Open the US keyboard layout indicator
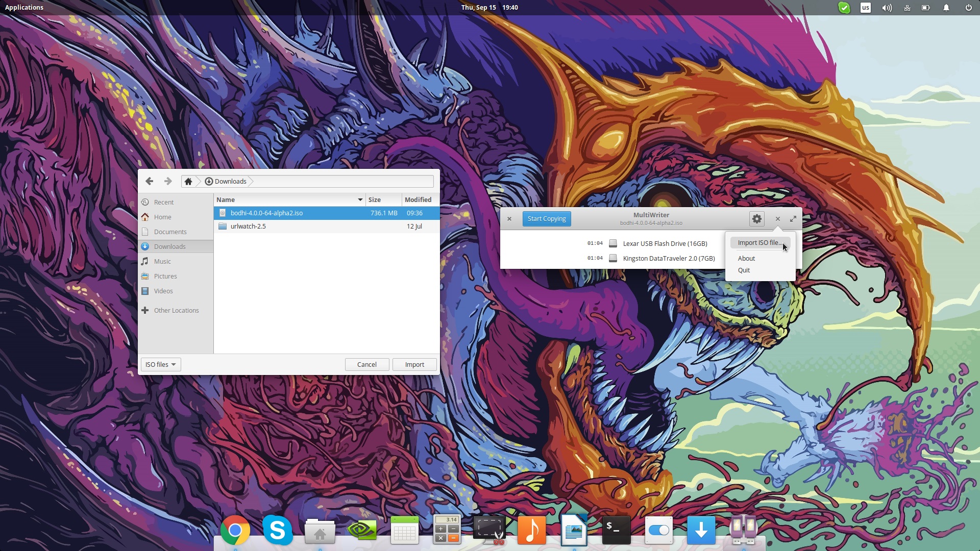The width and height of the screenshot is (980, 551). pyautogui.click(x=866, y=8)
